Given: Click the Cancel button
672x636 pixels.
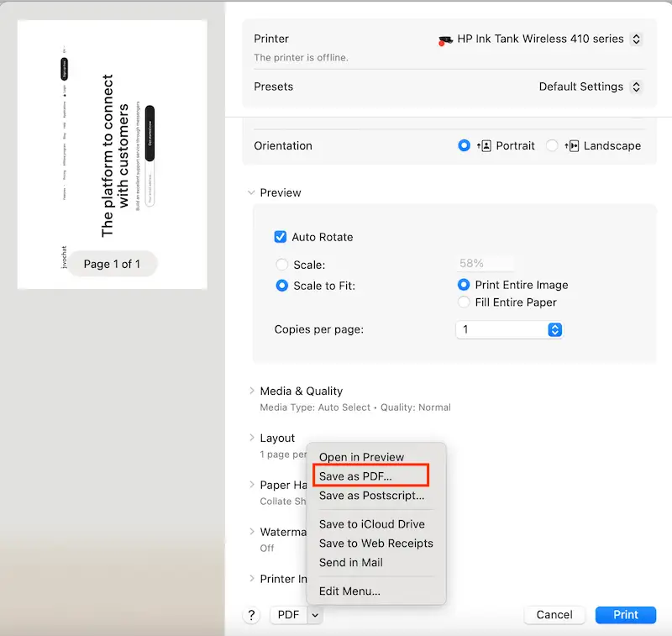Looking at the screenshot, I should 554,615.
